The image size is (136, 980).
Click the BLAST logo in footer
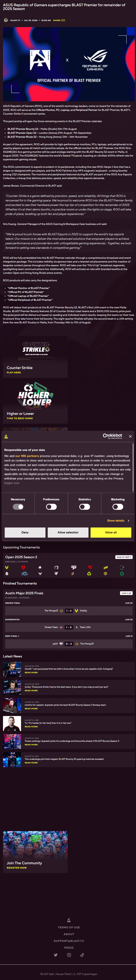(x=69, y=920)
